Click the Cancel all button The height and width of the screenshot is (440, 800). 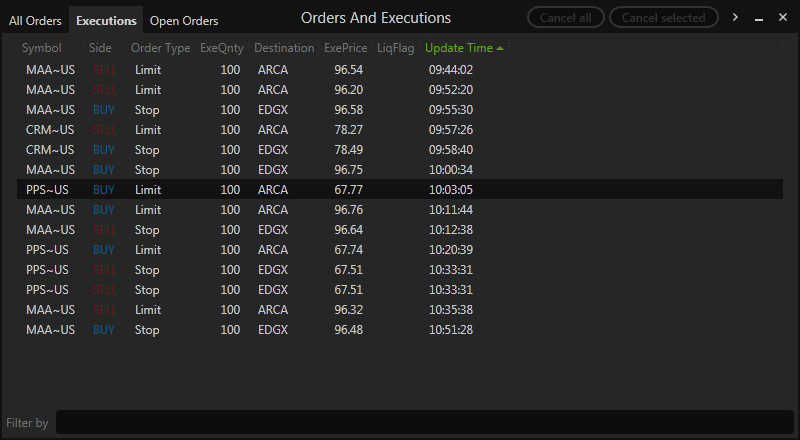pos(565,18)
